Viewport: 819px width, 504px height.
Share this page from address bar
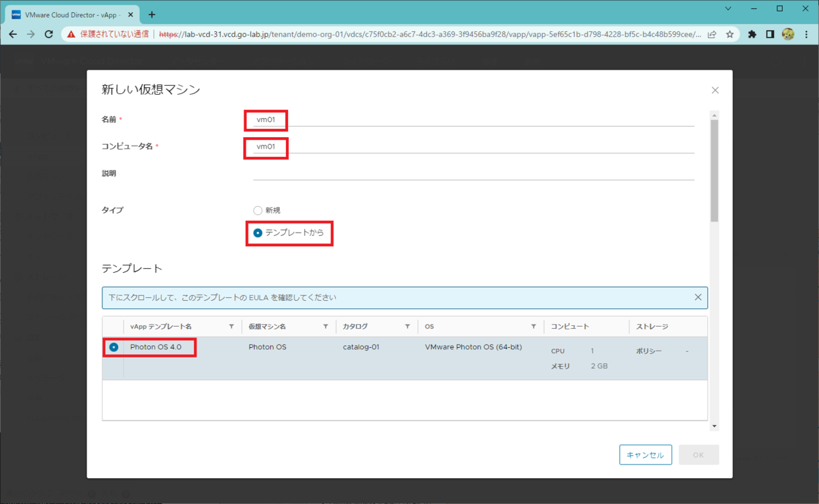[x=712, y=34]
